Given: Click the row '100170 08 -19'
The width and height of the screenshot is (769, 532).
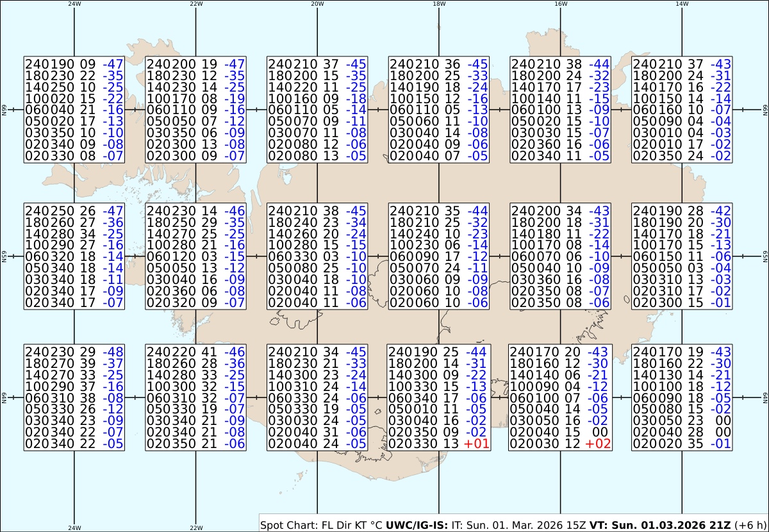Looking at the screenshot, I should [196, 98].
